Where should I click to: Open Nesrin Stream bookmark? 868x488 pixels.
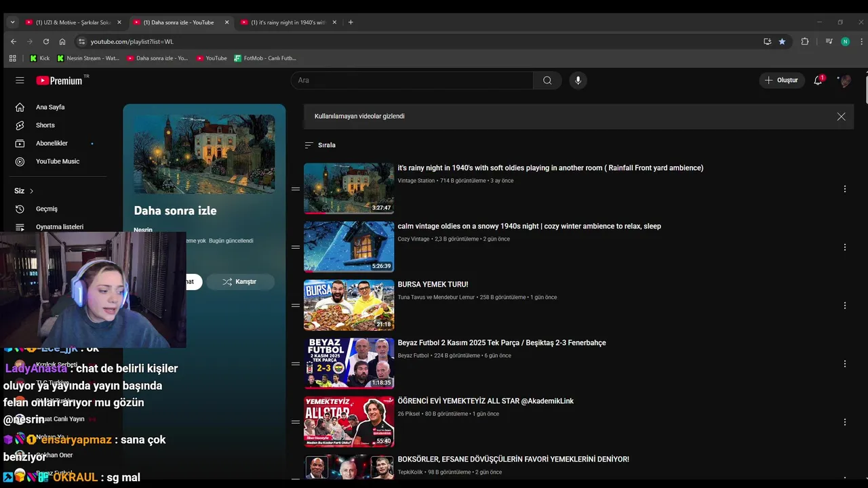point(88,58)
